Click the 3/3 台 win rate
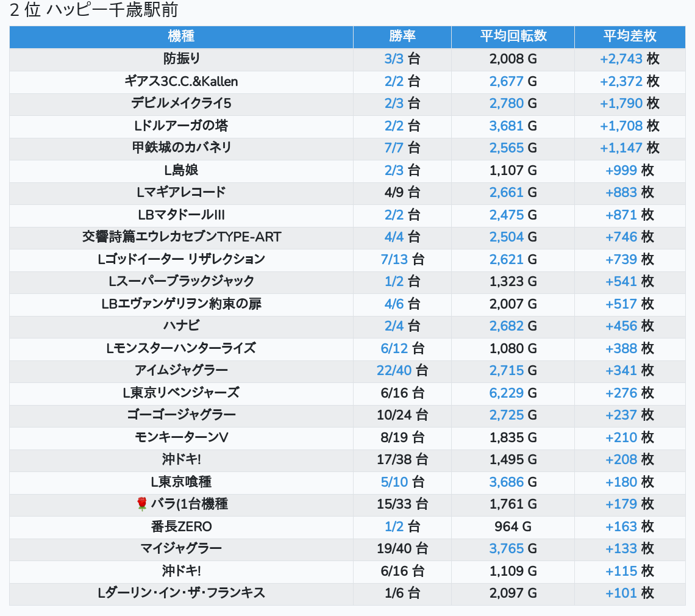Viewport: 695px width, 616px height. [x=402, y=59]
